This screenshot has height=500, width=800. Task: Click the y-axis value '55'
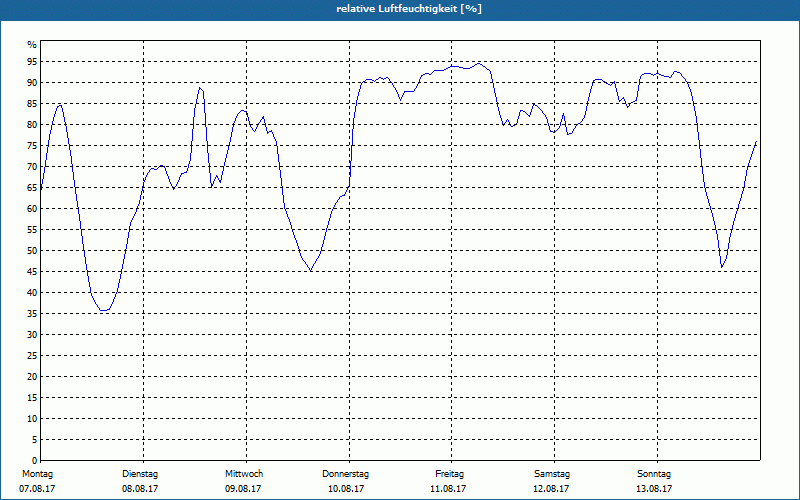(x=32, y=230)
